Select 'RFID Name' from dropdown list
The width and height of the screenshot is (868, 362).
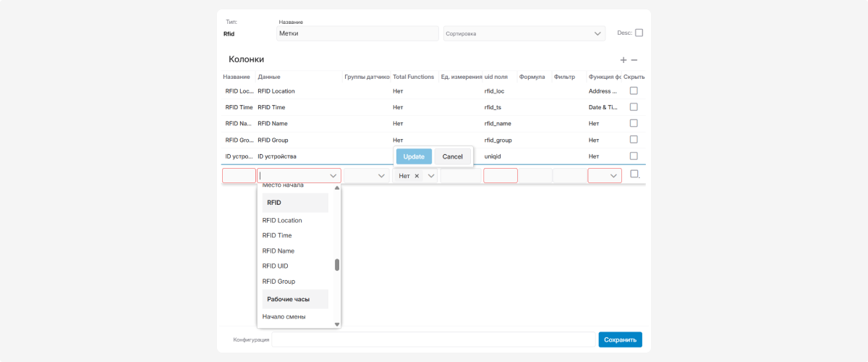tap(278, 251)
